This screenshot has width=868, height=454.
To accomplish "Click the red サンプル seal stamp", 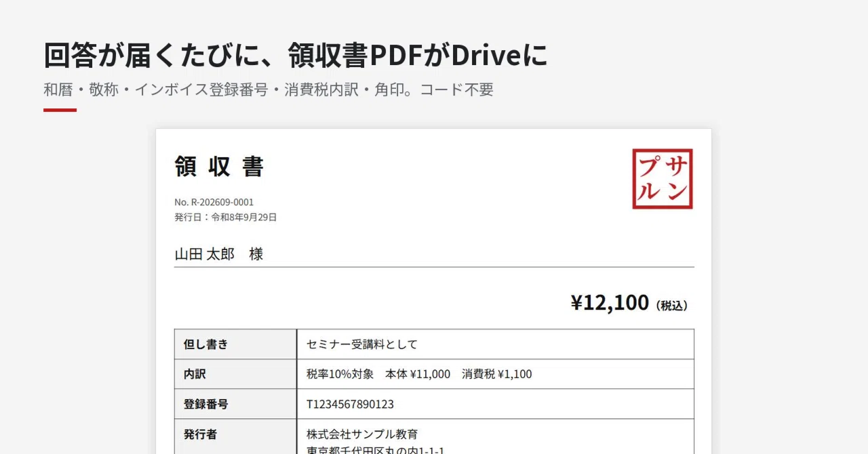I will [663, 179].
